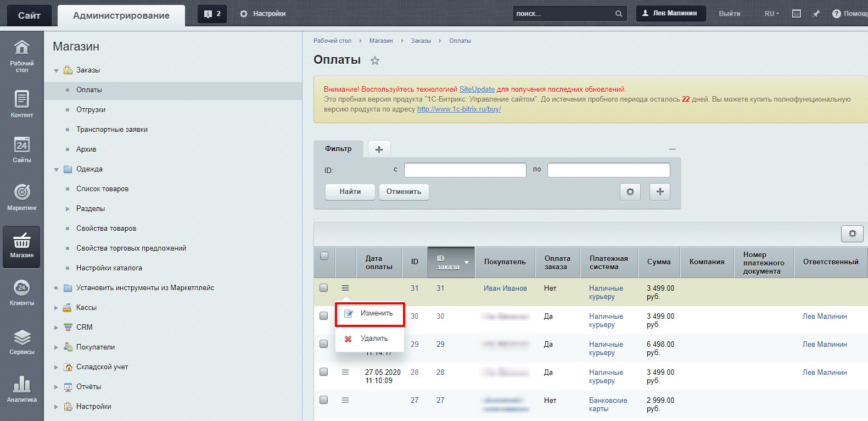
Task: Collapse the Заказы tree node
Action: [56, 71]
